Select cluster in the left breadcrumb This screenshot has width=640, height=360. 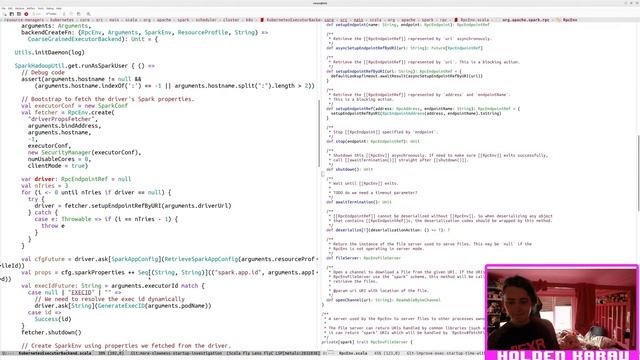[231, 20]
